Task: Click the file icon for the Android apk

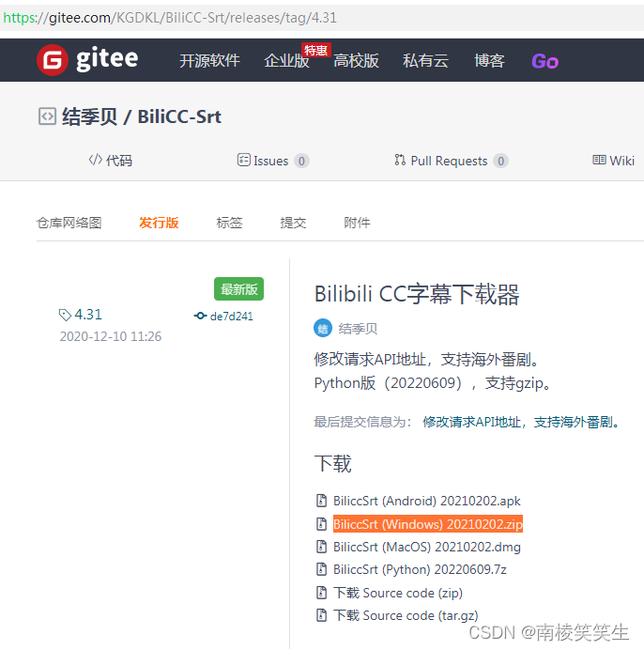Action: pos(322,501)
